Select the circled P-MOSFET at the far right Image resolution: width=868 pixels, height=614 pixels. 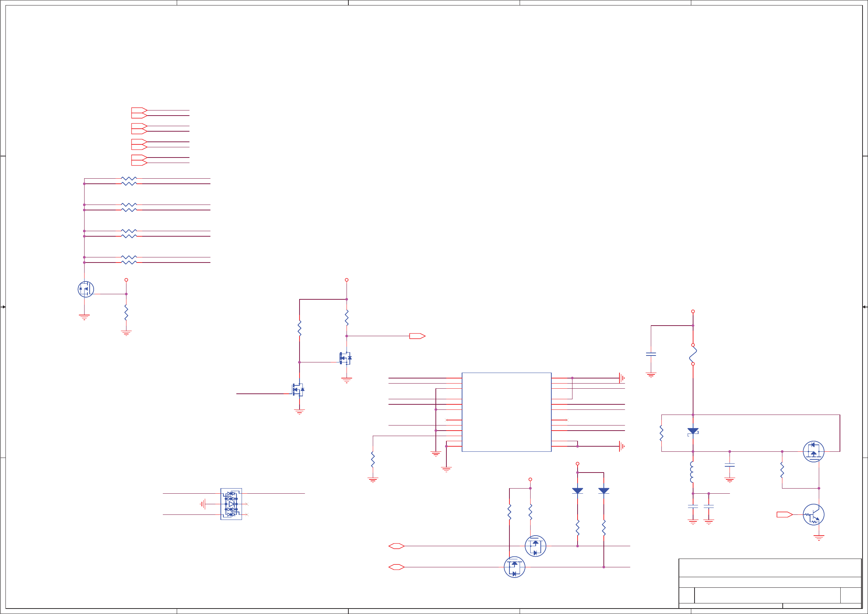tap(813, 451)
